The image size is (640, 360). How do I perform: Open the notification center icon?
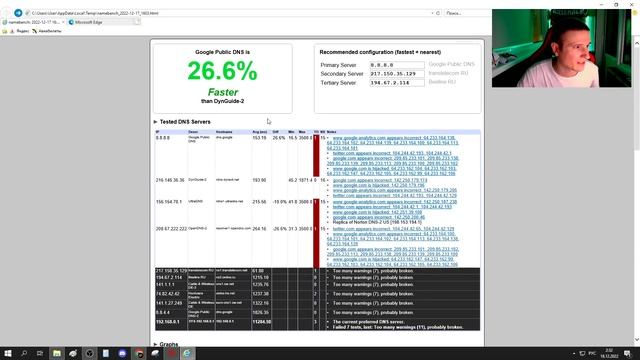point(628,353)
